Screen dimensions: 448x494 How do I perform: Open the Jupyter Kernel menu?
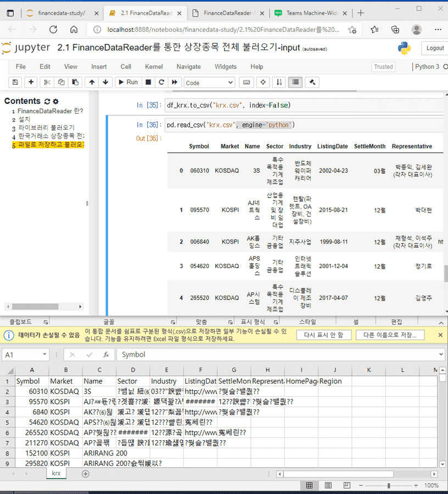154,67
